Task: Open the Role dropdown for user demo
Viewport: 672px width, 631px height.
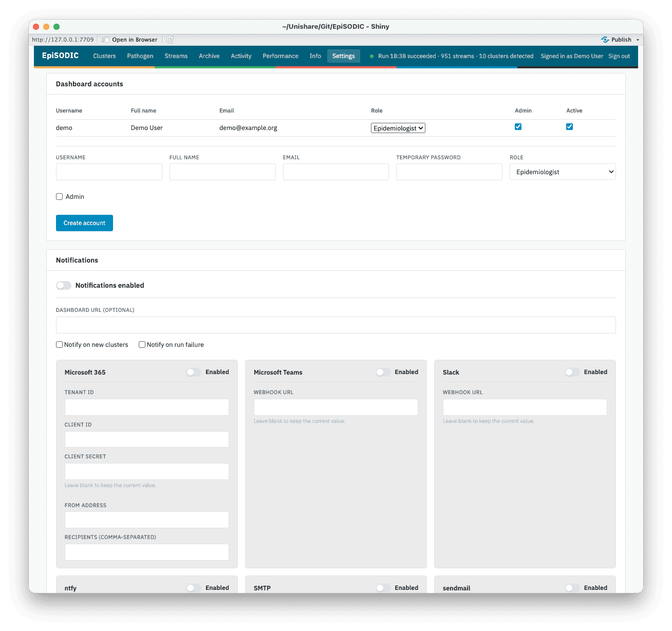Action: (398, 128)
